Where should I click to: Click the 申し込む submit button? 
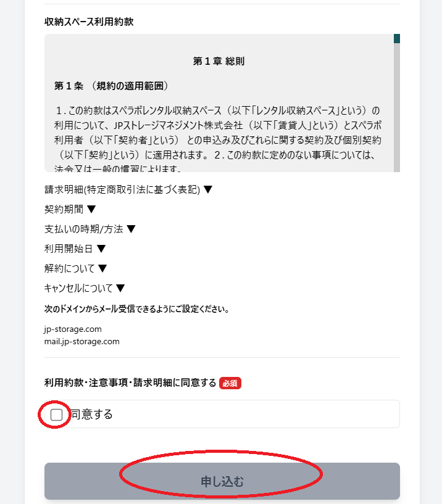tap(222, 481)
